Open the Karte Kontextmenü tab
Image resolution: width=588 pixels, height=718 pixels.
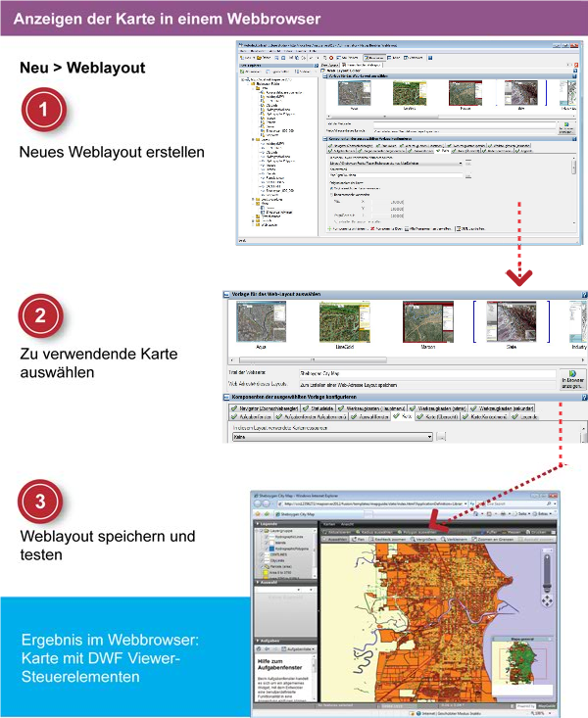coord(484,416)
